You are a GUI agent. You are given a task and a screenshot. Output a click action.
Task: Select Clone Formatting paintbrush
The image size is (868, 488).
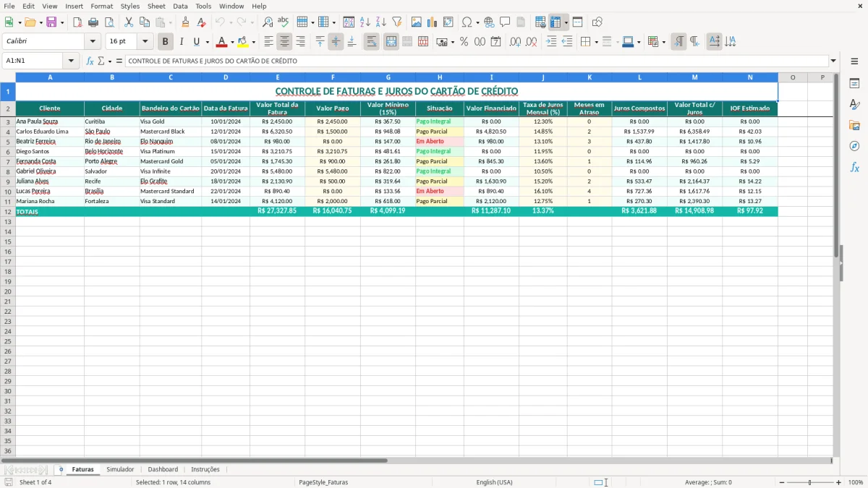[x=185, y=22]
